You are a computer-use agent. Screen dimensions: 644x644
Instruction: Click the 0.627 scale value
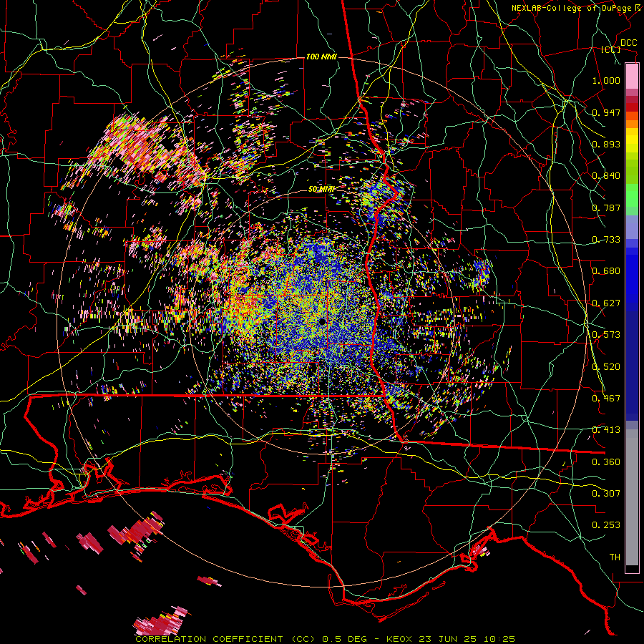[606, 303]
